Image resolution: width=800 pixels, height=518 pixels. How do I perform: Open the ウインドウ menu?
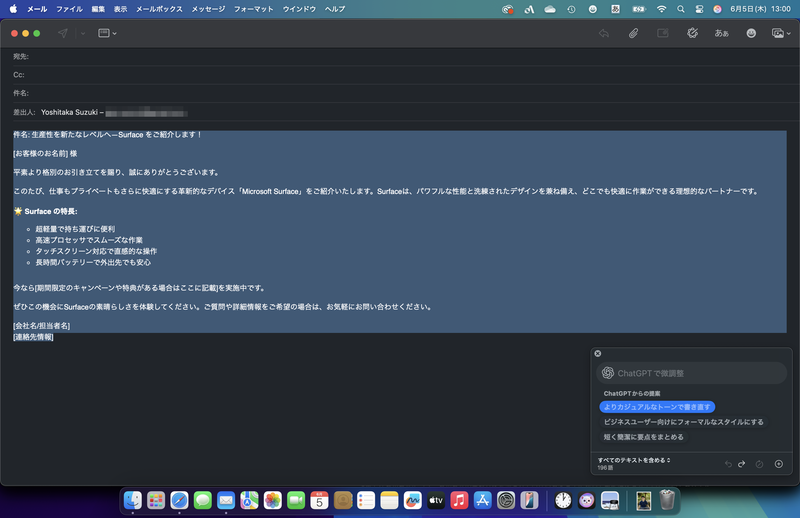point(299,9)
